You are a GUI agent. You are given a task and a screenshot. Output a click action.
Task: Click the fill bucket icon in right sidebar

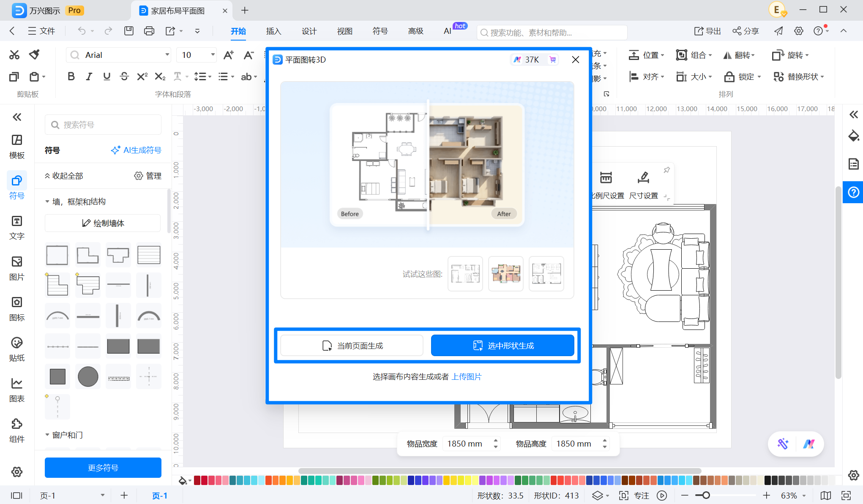click(x=854, y=136)
